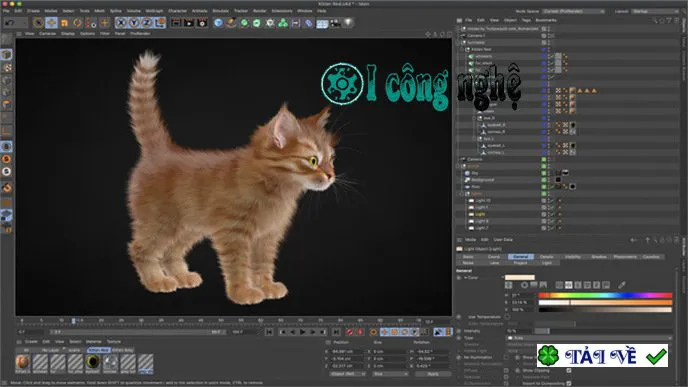The width and height of the screenshot is (688, 387).
Task: Select the Background object in the tree
Action: (x=483, y=180)
